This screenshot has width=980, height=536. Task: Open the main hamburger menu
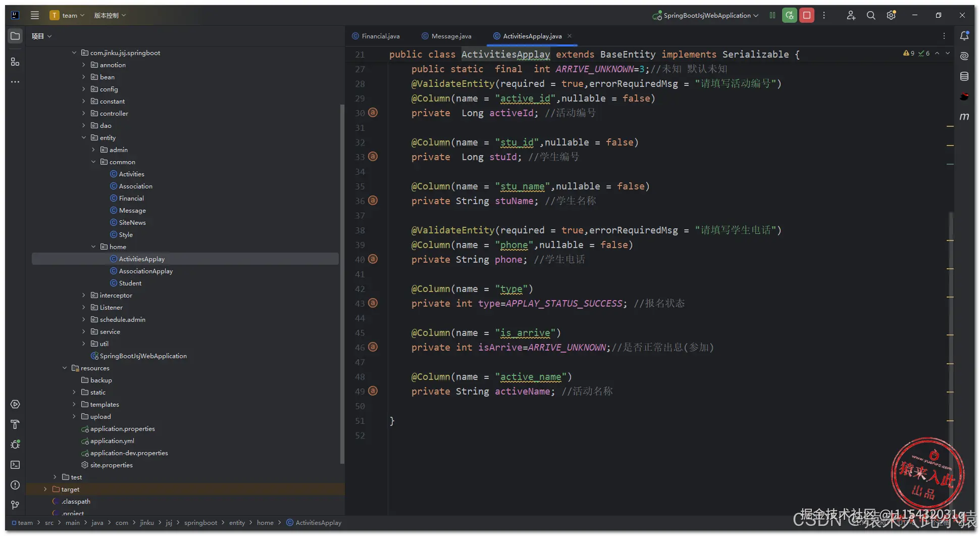(x=34, y=15)
